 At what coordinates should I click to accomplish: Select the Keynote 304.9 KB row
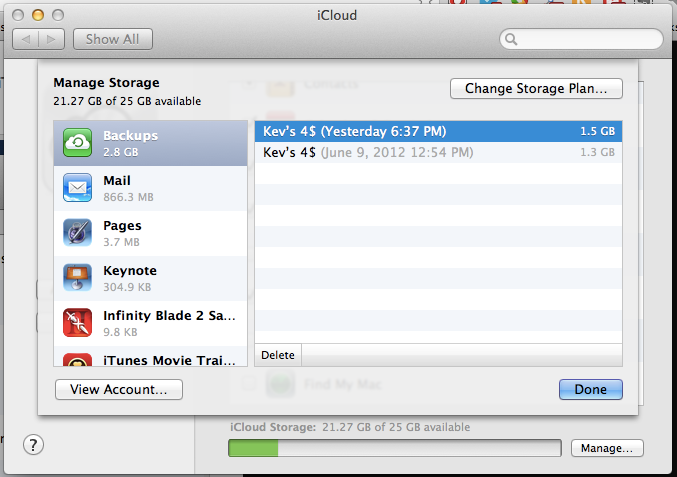tap(150, 278)
